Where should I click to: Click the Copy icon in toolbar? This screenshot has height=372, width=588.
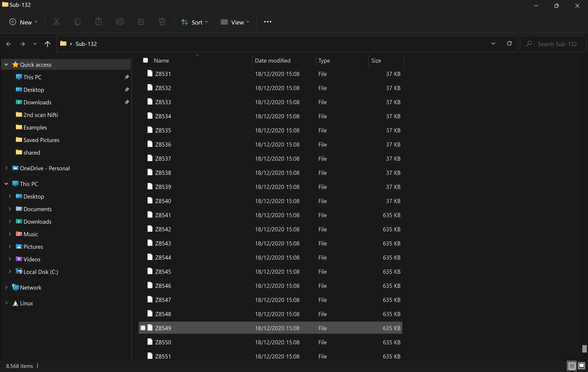78,22
